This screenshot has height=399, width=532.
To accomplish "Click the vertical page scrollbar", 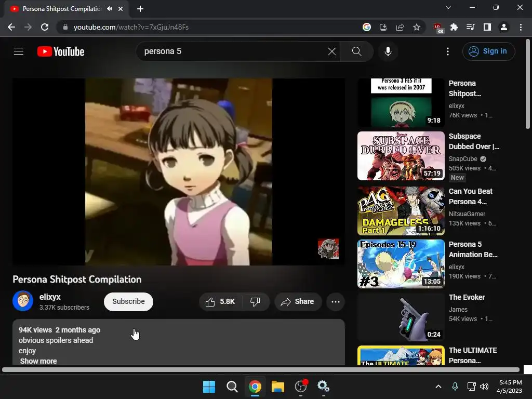I will (528, 84).
